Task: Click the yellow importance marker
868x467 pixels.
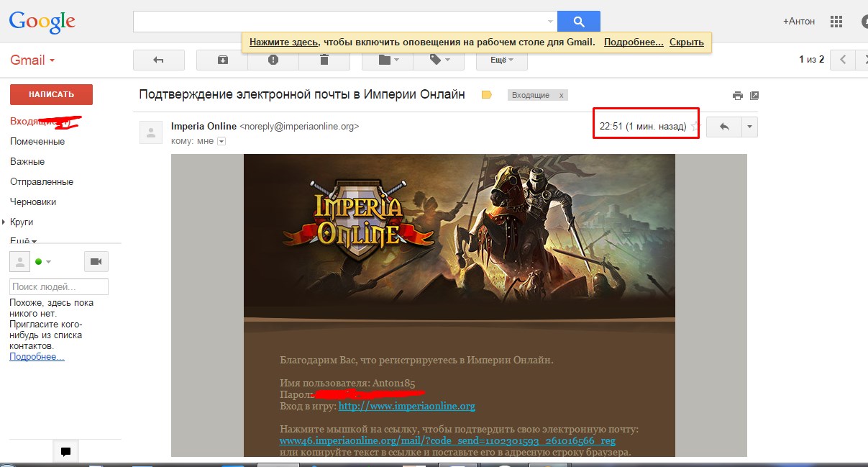Action: [486, 95]
